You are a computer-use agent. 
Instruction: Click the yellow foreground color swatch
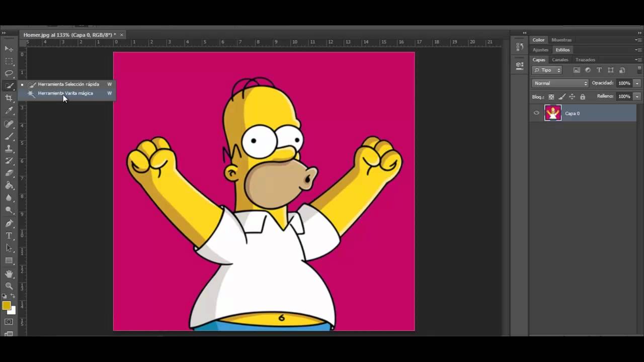6,305
